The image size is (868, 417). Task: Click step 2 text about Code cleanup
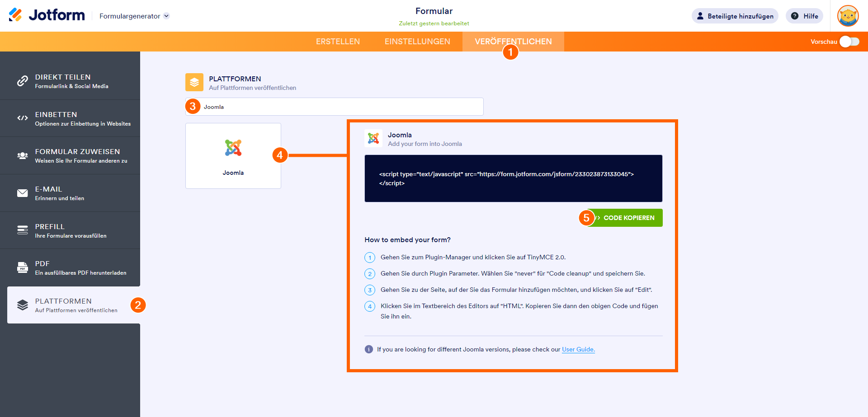513,273
